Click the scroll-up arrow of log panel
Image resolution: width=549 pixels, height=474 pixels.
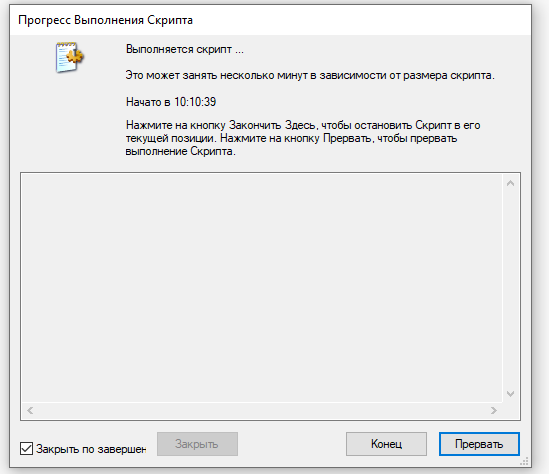tap(510, 183)
